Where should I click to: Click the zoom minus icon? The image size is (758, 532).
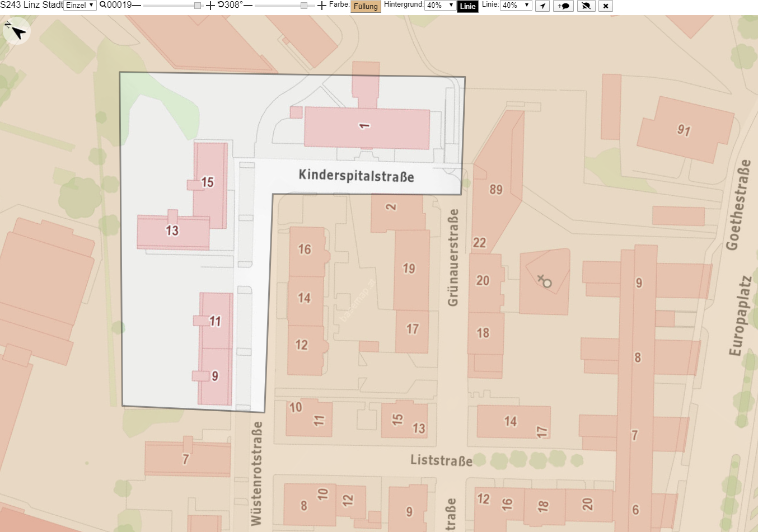pyautogui.click(x=137, y=5)
